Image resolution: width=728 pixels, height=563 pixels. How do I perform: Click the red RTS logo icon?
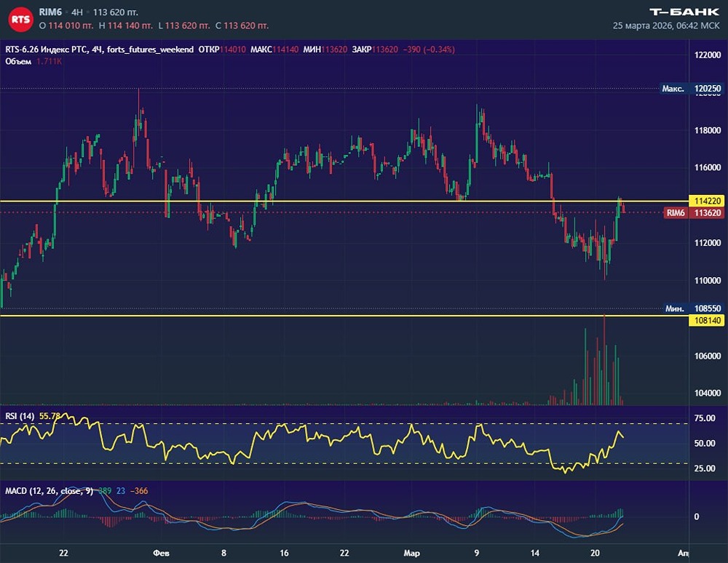20,19
